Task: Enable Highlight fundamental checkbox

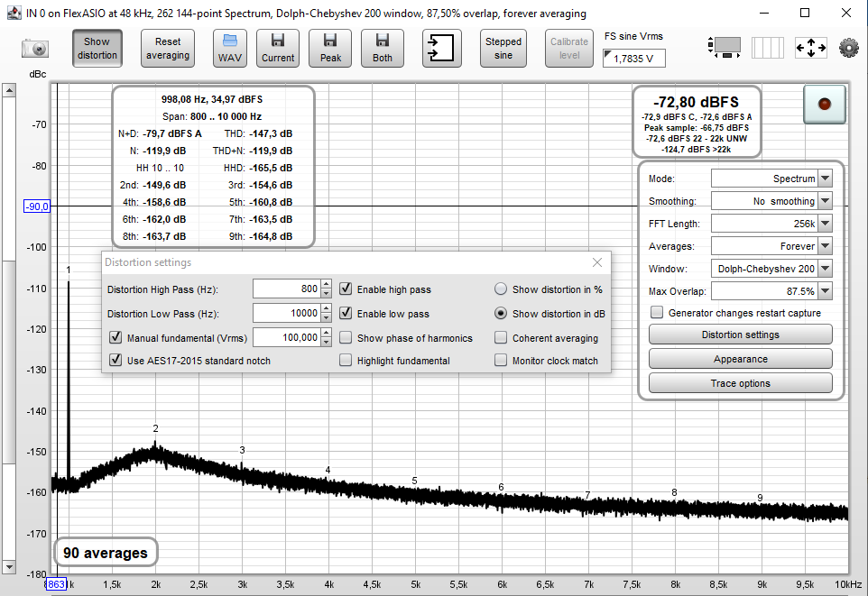Action: 346,361
